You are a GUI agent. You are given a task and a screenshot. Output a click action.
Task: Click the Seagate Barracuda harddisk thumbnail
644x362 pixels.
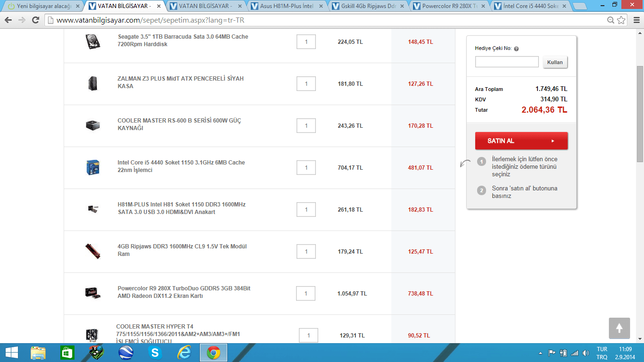pyautogui.click(x=93, y=41)
